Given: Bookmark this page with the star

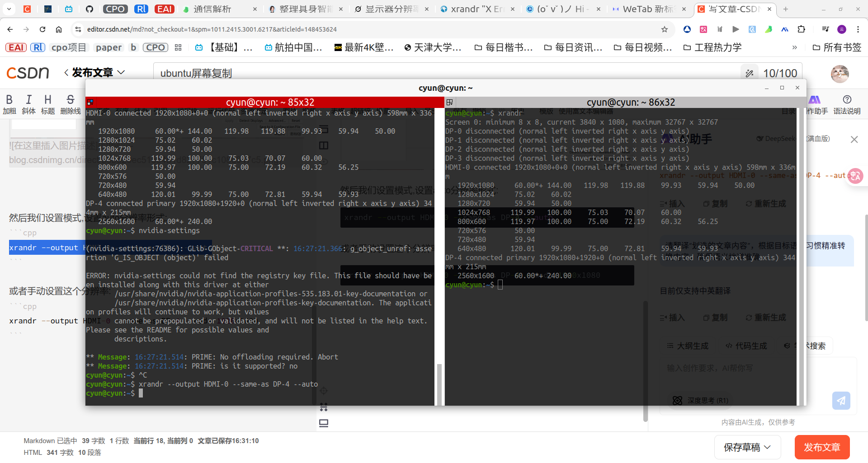Looking at the screenshot, I should click(x=665, y=29).
